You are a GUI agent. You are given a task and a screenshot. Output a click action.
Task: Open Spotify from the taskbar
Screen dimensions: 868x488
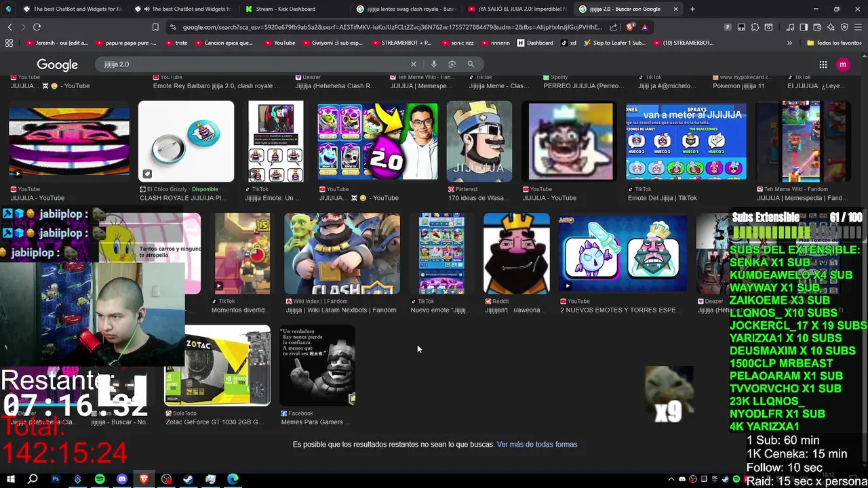[100, 479]
